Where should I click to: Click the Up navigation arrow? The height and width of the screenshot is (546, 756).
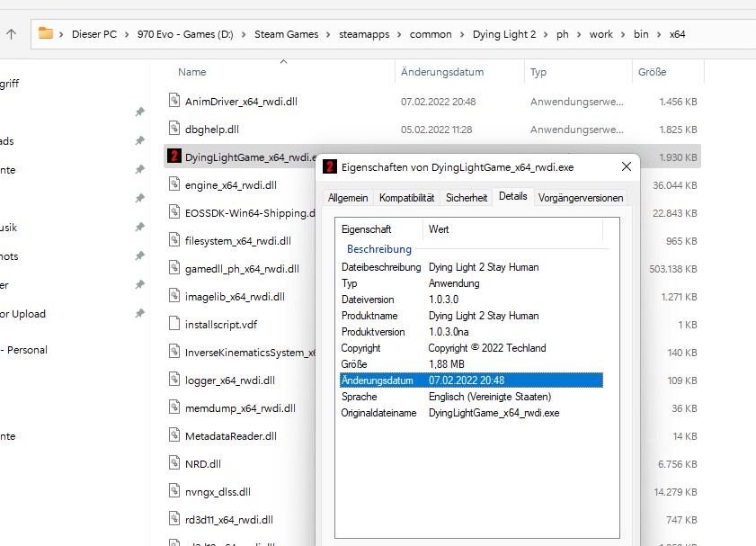[x=11, y=34]
